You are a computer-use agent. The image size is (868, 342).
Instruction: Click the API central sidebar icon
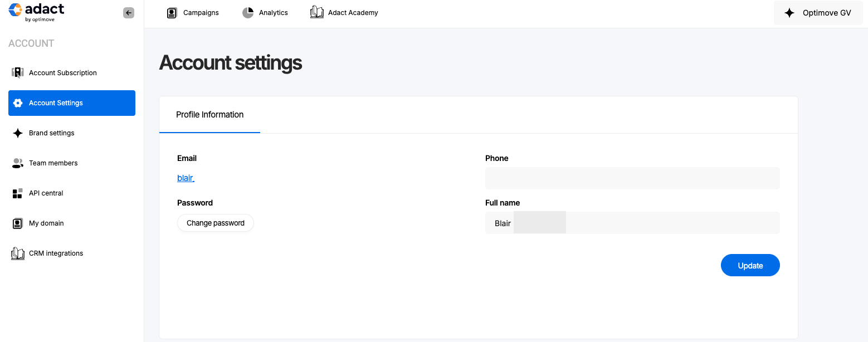coord(17,193)
